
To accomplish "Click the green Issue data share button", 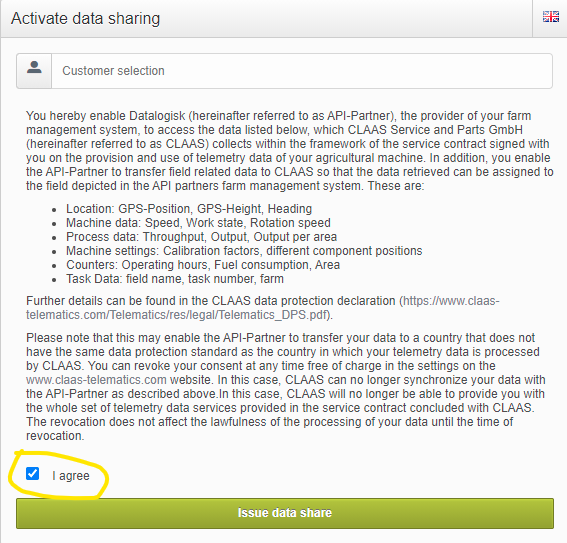I will [285, 513].
